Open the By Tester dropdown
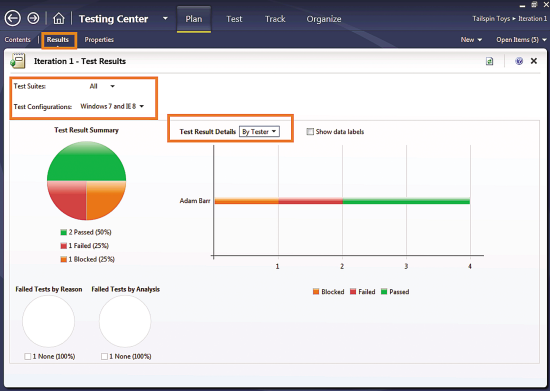This screenshot has height=391, width=550. point(259,132)
